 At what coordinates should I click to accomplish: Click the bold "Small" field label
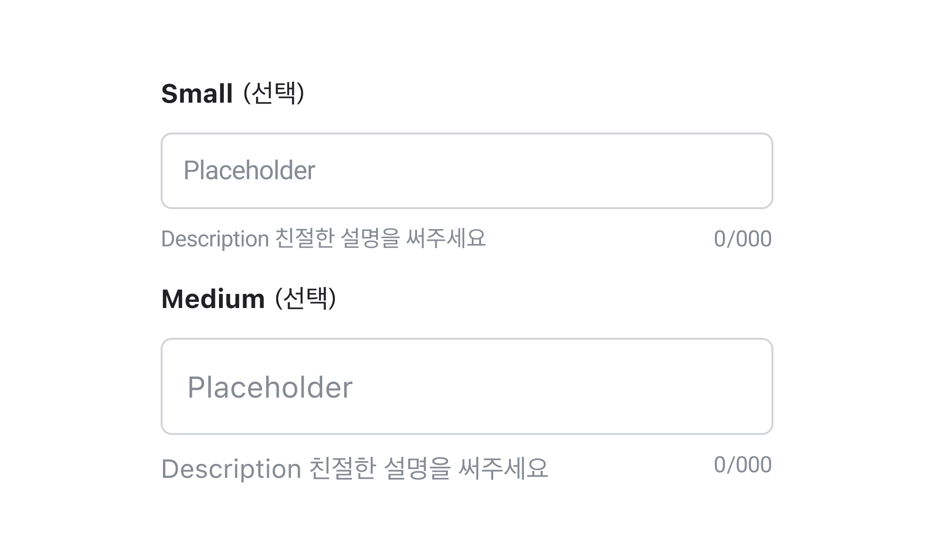pos(197,93)
